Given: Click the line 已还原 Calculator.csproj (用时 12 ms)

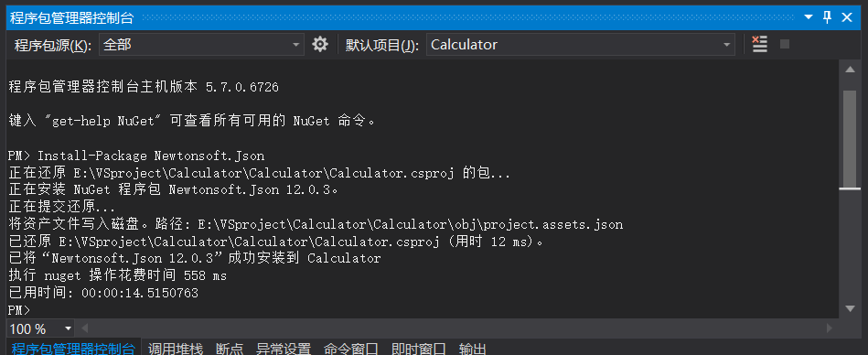Looking at the screenshot, I should (x=277, y=242).
